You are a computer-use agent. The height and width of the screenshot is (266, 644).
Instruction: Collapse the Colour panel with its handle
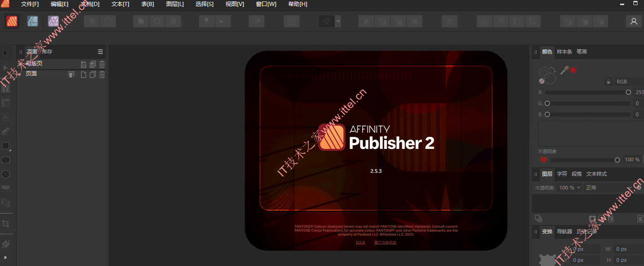(x=535, y=52)
